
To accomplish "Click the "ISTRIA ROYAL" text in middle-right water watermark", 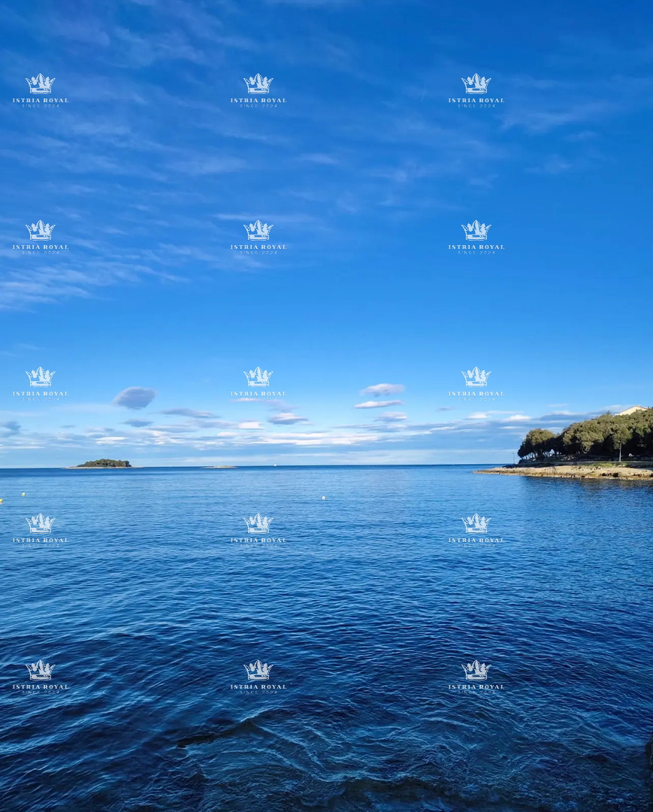I will (476, 540).
